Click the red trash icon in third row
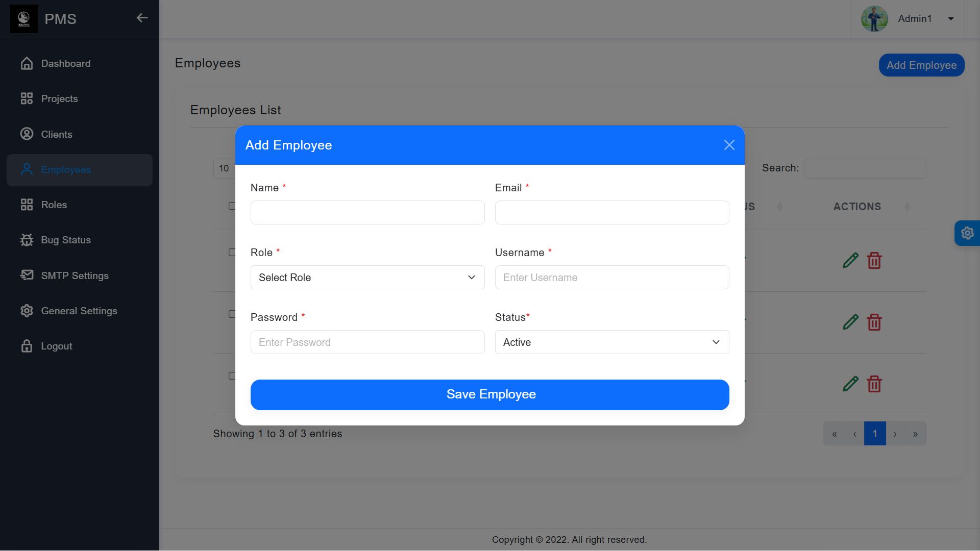This screenshot has height=551, width=980. click(874, 384)
